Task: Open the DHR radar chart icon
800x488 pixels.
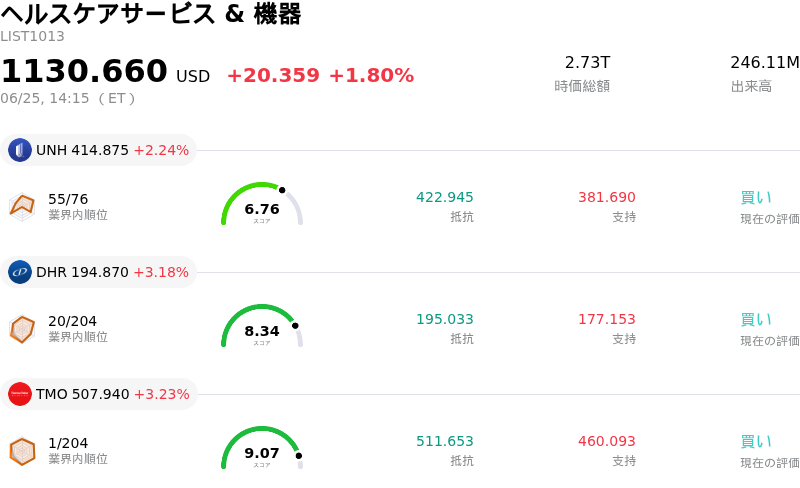Action: pos(22,329)
